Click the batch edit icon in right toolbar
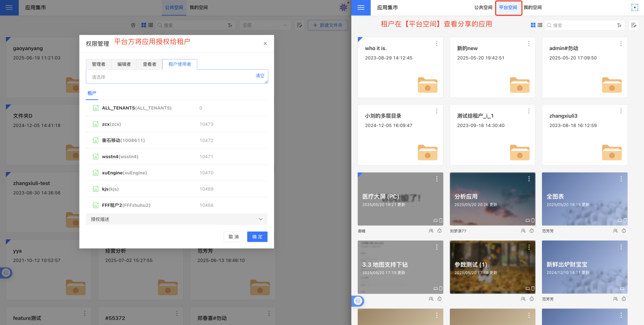 point(634,25)
